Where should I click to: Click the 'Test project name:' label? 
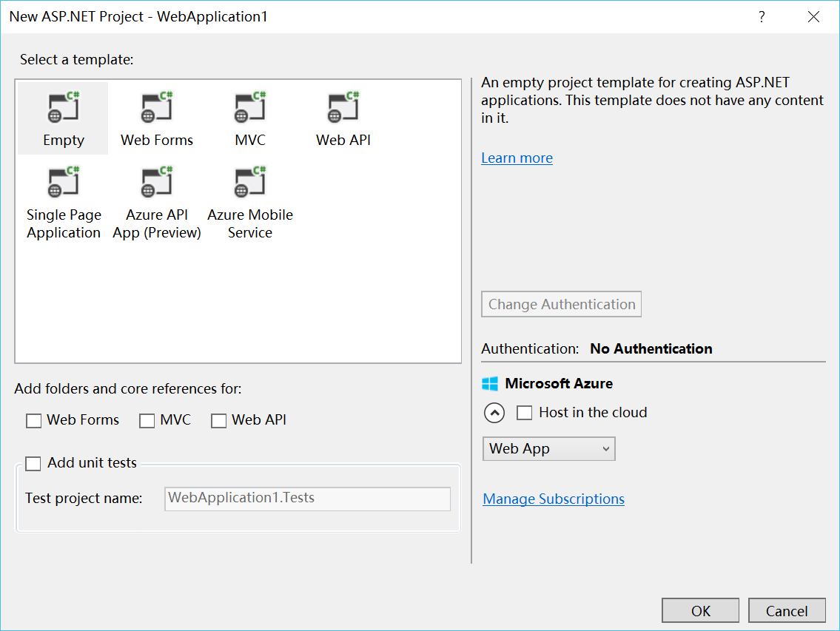(x=84, y=499)
